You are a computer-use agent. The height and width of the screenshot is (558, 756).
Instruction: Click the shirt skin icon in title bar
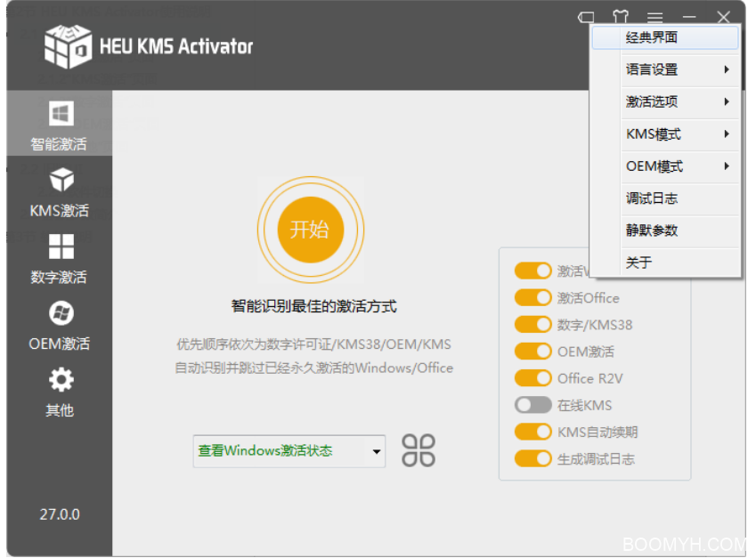point(620,17)
